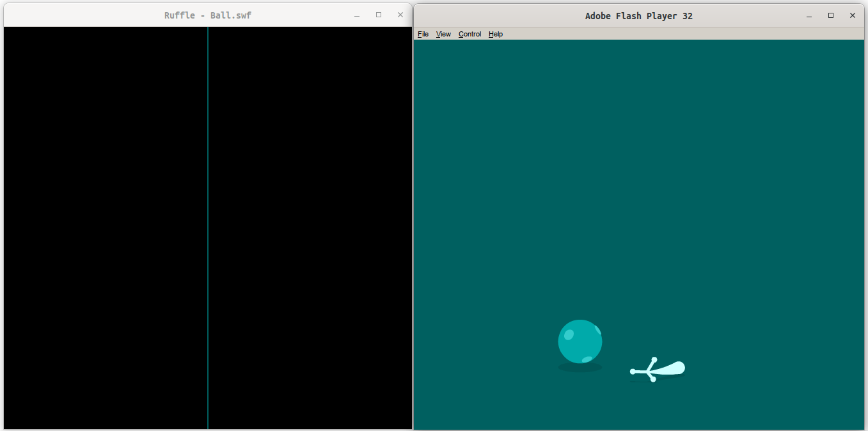Maximize the Ruffle window

[378, 14]
